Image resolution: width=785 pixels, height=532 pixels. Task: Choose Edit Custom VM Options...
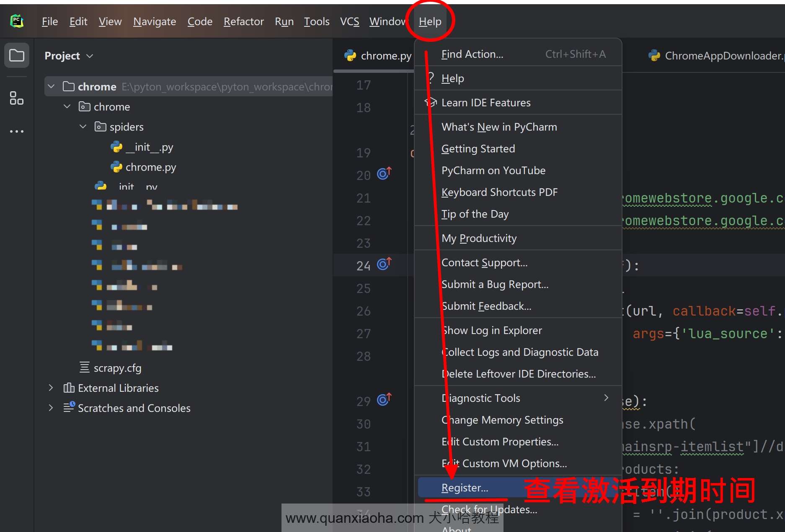pos(518,463)
